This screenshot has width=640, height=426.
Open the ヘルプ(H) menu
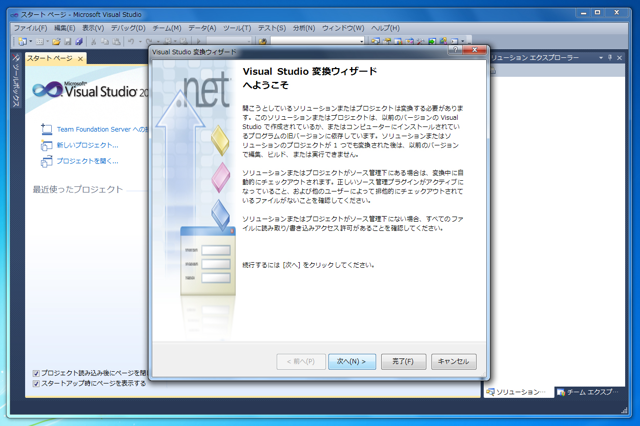tap(385, 28)
